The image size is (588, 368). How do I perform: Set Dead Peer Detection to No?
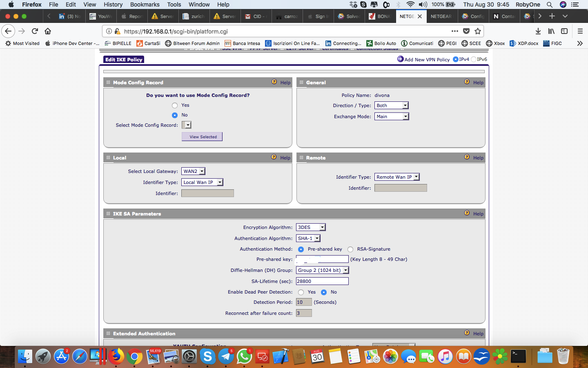tap(324, 292)
